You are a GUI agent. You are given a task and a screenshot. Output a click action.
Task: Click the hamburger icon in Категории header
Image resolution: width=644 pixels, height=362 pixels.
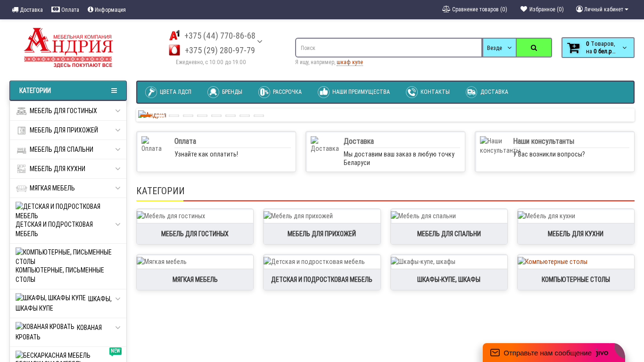(x=114, y=90)
